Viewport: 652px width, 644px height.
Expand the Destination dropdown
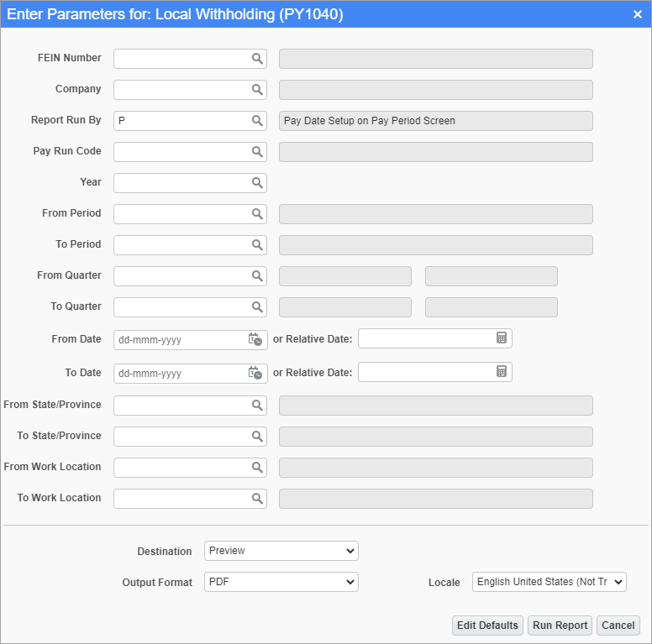(281, 551)
